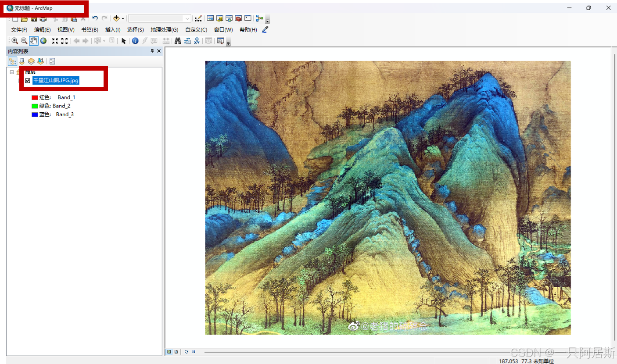Open the ArcToolbox red toolbox icon

tap(238, 18)
